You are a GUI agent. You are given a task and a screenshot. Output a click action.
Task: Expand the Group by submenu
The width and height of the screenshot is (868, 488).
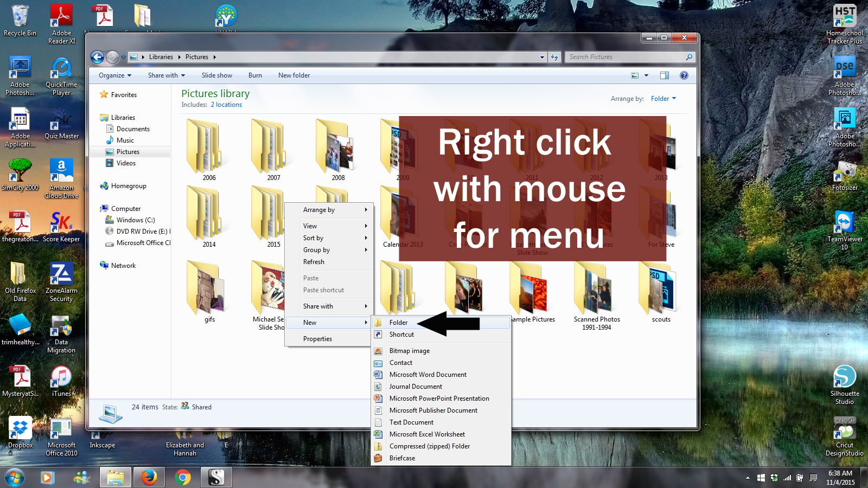click(x=330, y=250)
